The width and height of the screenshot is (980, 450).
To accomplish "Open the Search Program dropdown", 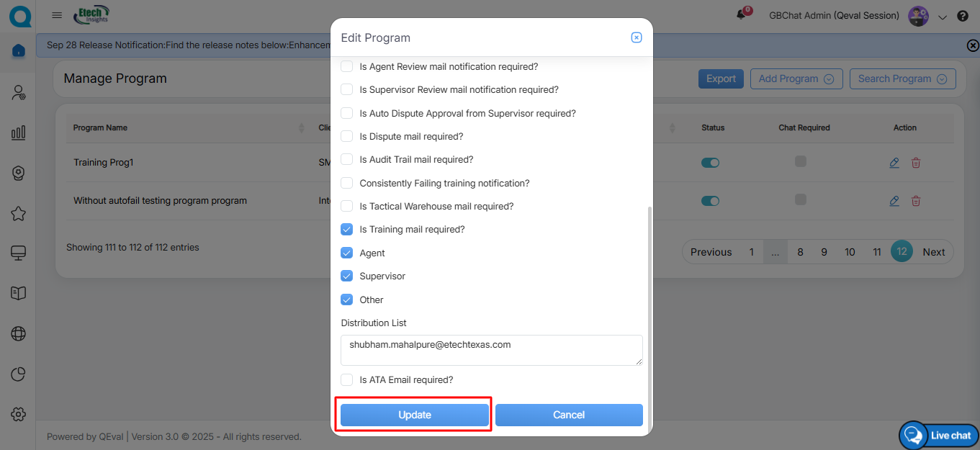I will tap(902, 79).
